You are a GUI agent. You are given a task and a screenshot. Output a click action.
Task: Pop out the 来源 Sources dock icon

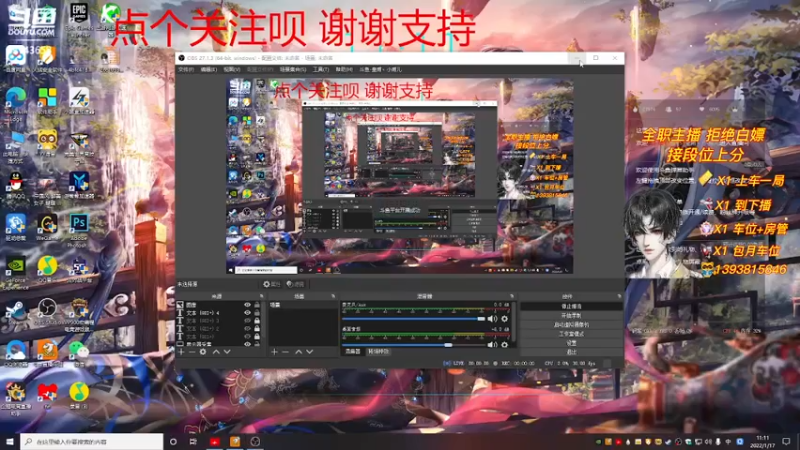(261, 296)
